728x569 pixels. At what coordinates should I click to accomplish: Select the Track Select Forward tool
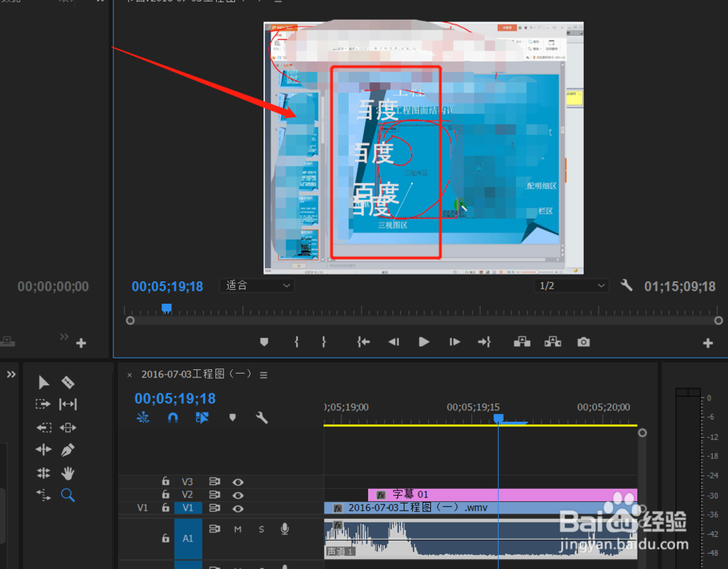(43, 404)
